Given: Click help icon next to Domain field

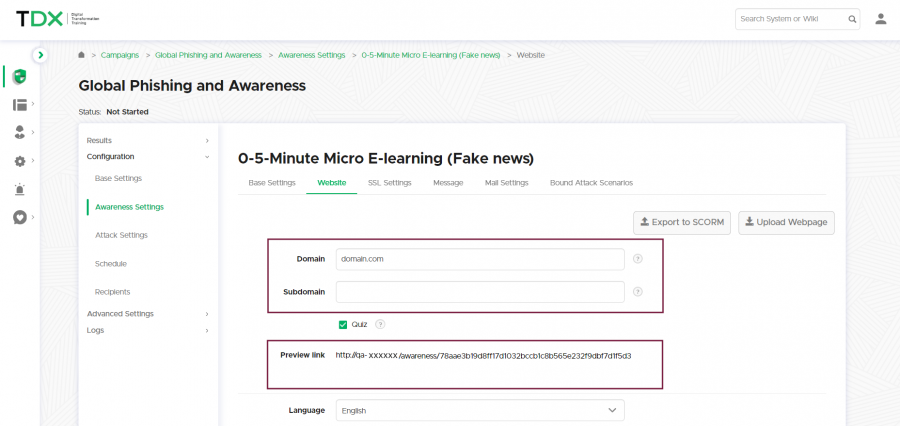Looking at the screenshot, I should (638, 259).
